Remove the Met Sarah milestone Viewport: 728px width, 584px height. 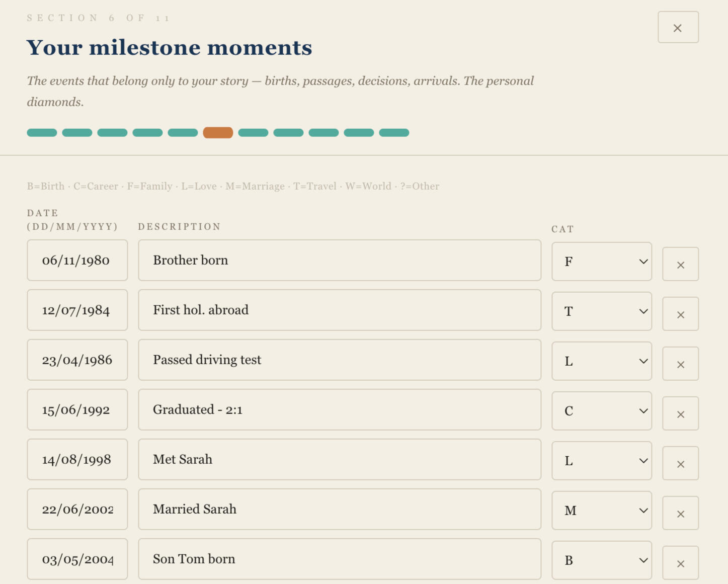680,463
